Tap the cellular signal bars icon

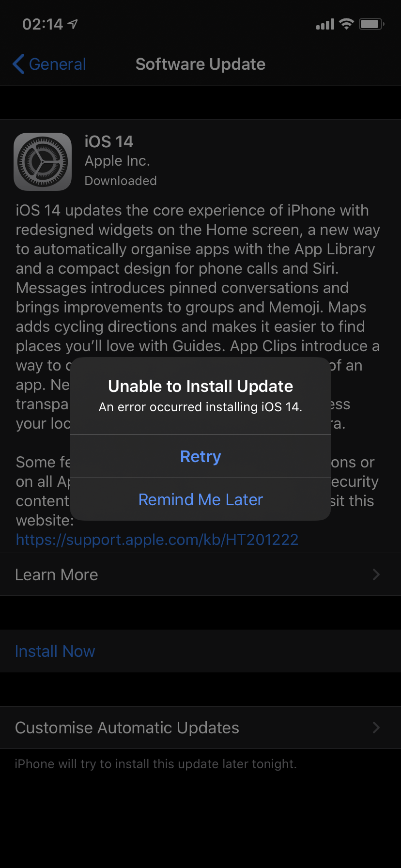pyautogui.click(x=325, y=24)
